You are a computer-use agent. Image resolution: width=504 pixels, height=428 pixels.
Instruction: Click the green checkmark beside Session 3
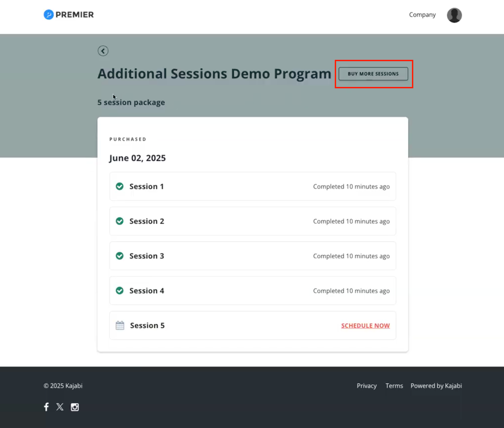tap(120, 256)
